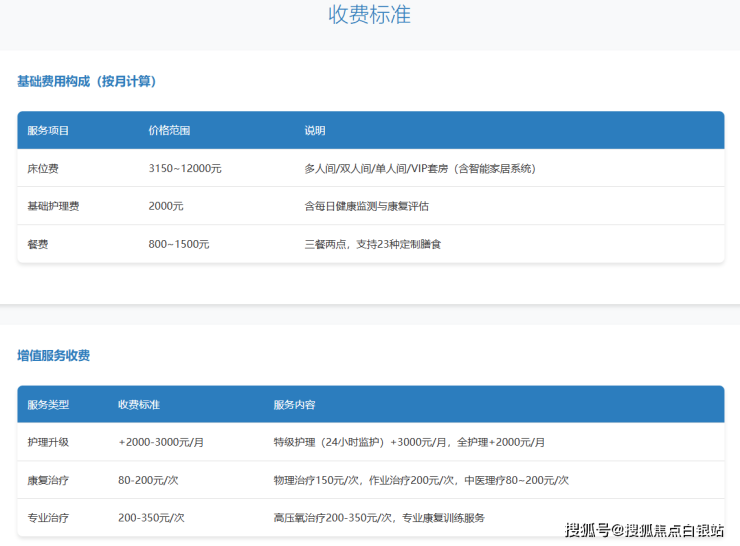
Task: Click the 价格范围 column header
Action: coord(169,131)
